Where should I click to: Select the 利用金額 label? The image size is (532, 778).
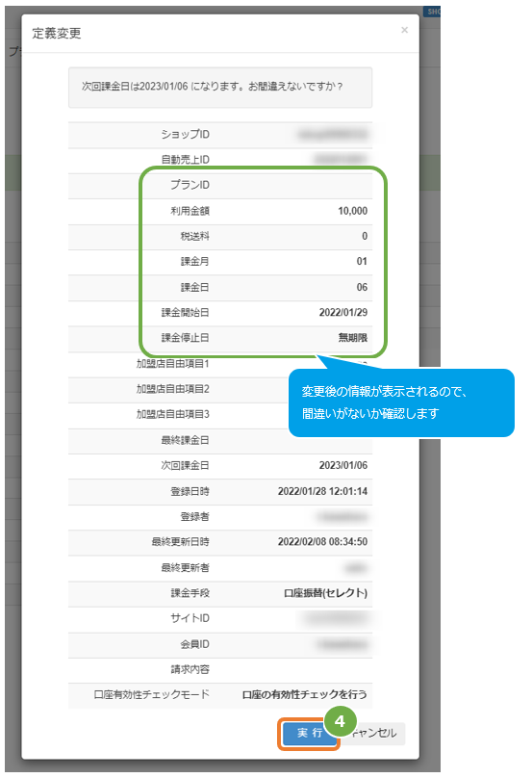click(190, 211)
